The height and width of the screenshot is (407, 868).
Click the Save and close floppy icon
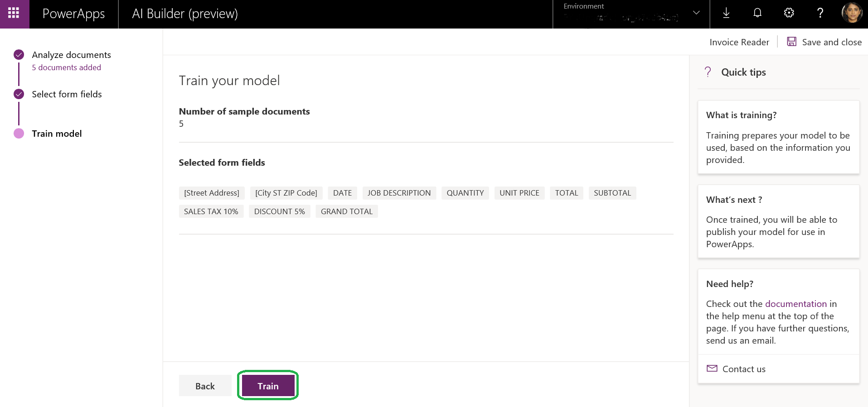click(791, 42)
